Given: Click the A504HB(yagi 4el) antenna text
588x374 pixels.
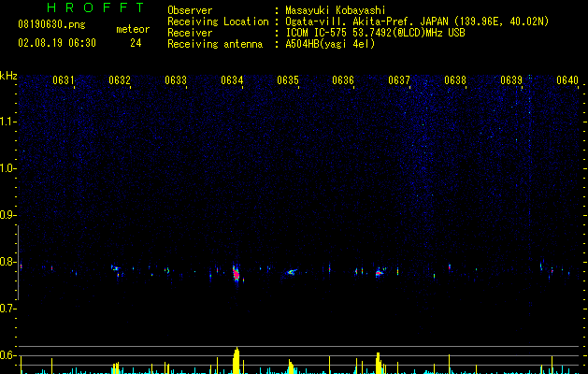Looking at the screenshot, I should click(x=330, y=44).
